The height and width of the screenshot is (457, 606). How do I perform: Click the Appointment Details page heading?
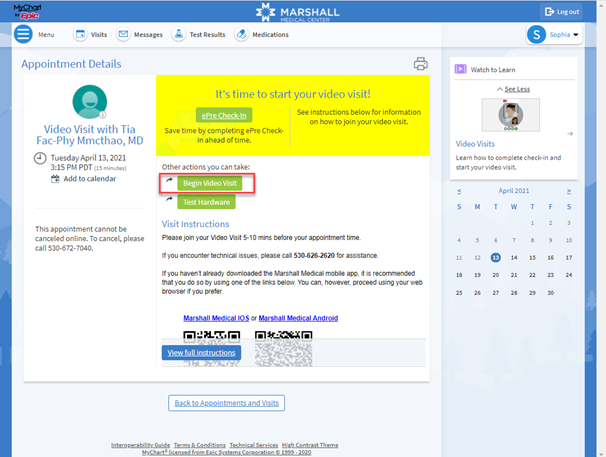(x=71, y=64)
